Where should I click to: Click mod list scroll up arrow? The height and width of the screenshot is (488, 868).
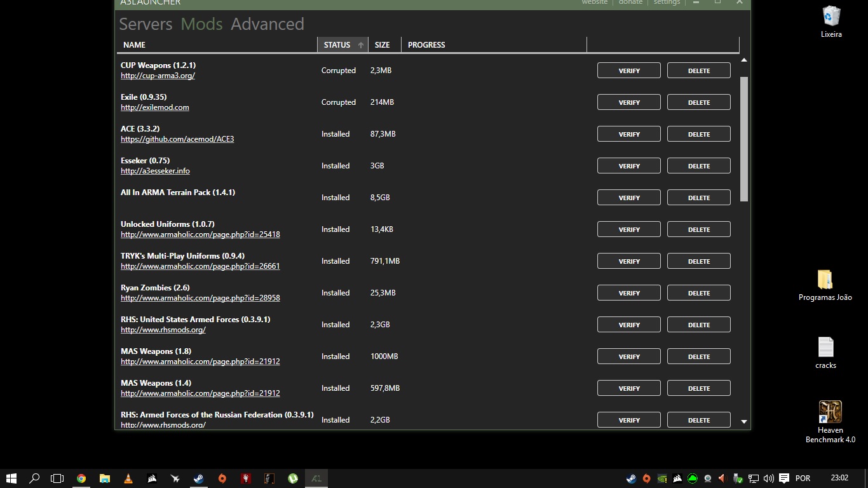(744, 60)
